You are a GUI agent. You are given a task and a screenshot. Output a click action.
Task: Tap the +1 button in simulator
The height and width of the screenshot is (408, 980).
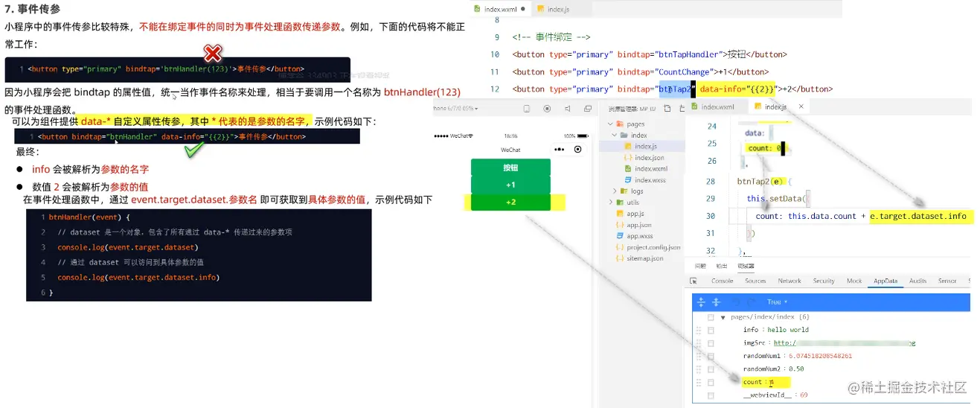coord(510,185)
